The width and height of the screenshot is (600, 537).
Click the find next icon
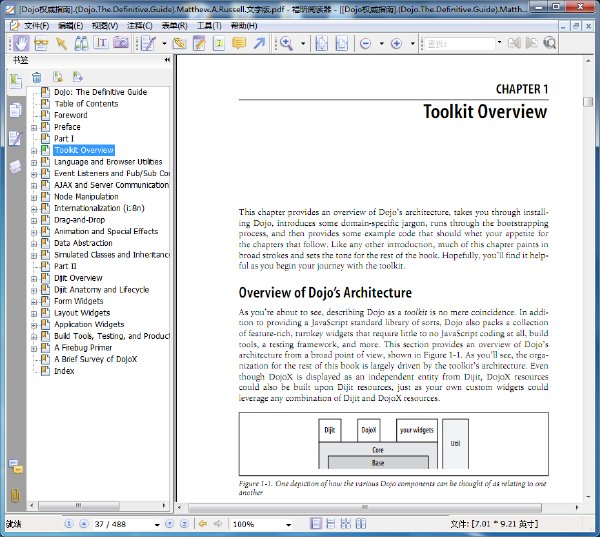[x=532, y=43]
